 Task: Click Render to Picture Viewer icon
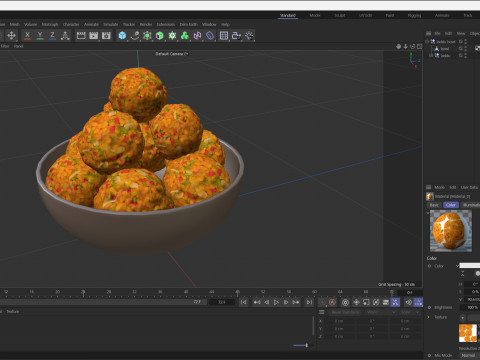[x=94, y=35]
